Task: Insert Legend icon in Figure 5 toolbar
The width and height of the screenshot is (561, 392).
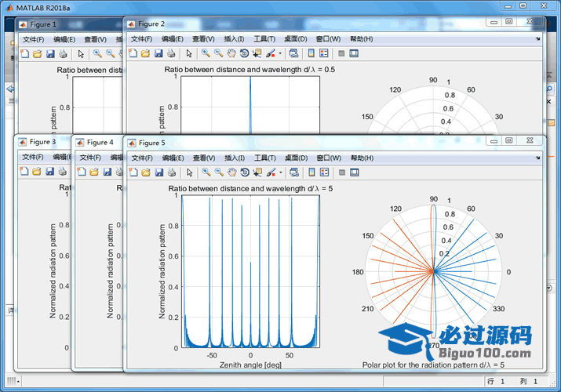Action: click(325, 172)
